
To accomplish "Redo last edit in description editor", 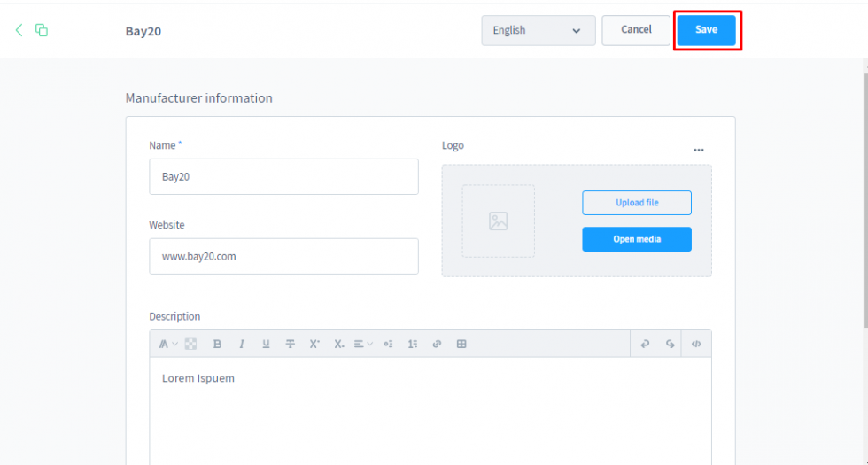I will [x=670, y=344].
